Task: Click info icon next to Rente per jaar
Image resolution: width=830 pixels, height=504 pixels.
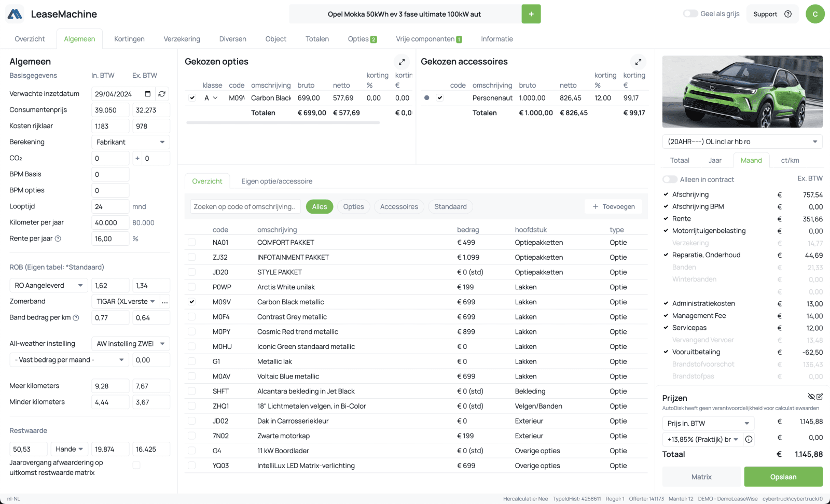Action: [58, 239]
